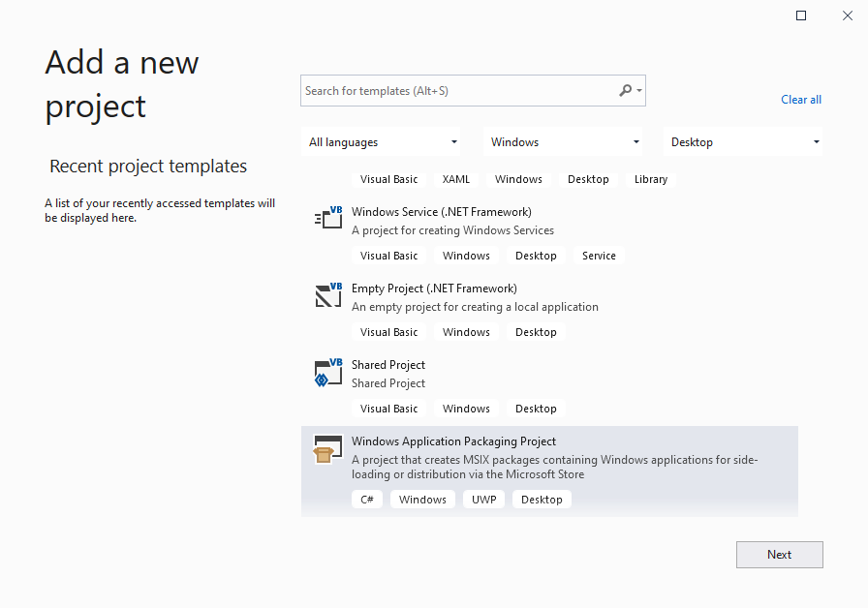Select Empty Project (.NET Framework) title
The width and height of the screenshot is (868, 608).
click(434, 289)
